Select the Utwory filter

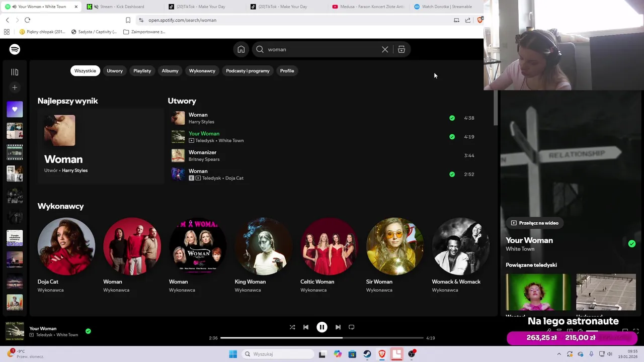pyautogui.click(x=115, y=71)
